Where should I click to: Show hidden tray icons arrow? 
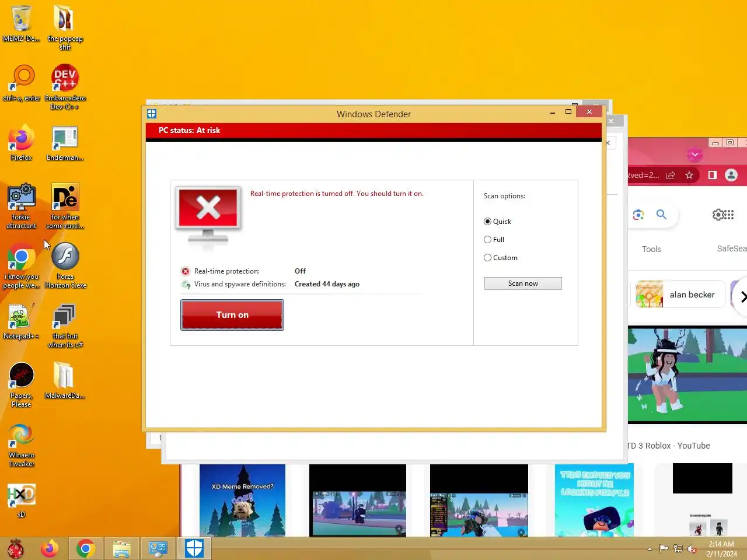click(650, 549)
